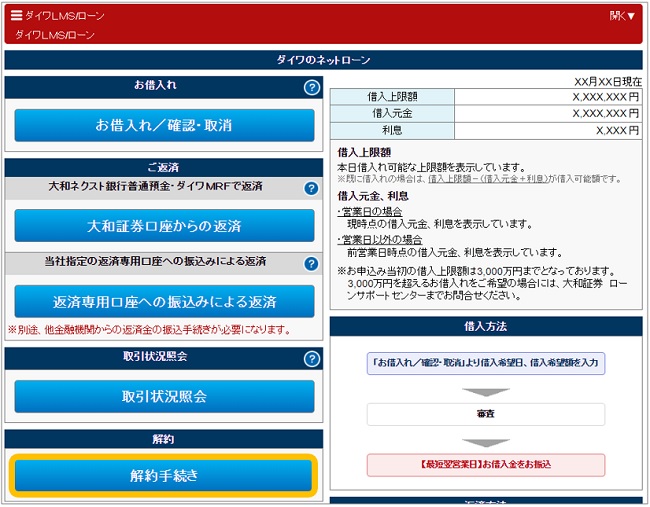Click red note ※別途、他金融機関からの返済金
This screenshot has height=507, width=650.
pos(149,330)
